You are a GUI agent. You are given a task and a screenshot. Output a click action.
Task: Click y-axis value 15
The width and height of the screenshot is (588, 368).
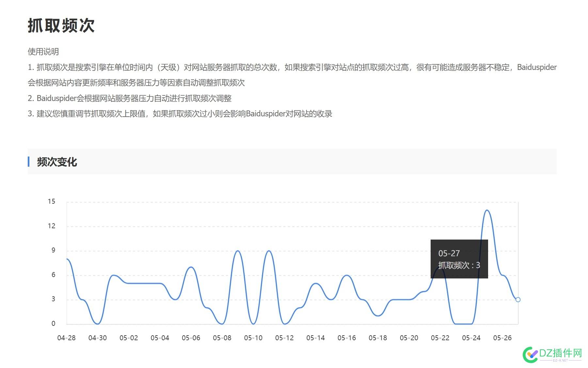point(52,201)
